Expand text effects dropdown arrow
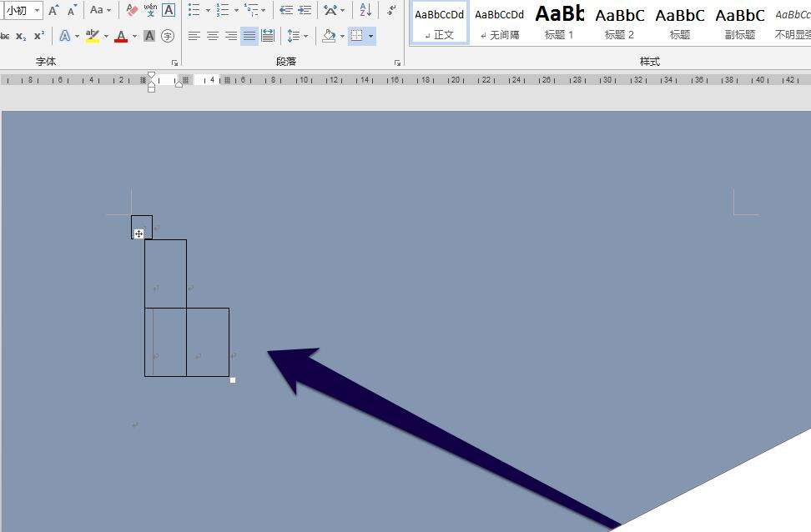This screenshot has width=811, height=532. pos(78,36)
